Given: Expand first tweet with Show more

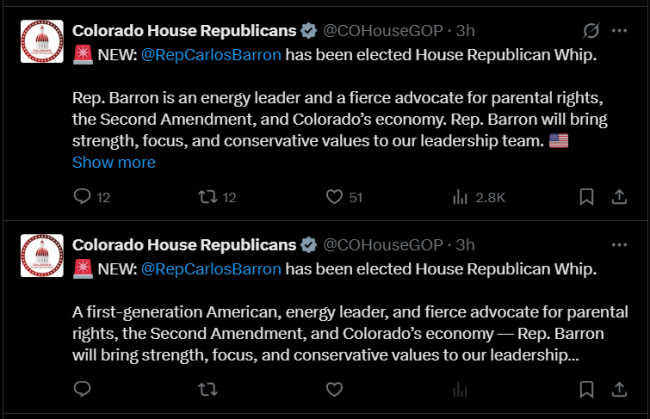Looking at the screenshot, I should pyautogui.click(x=114, y=162).
